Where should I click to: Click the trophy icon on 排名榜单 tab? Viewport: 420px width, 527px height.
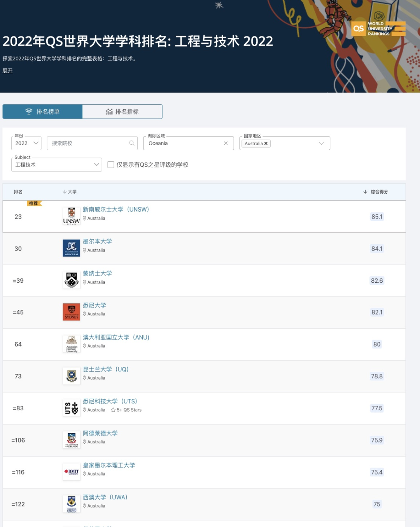tap(29, 112)
